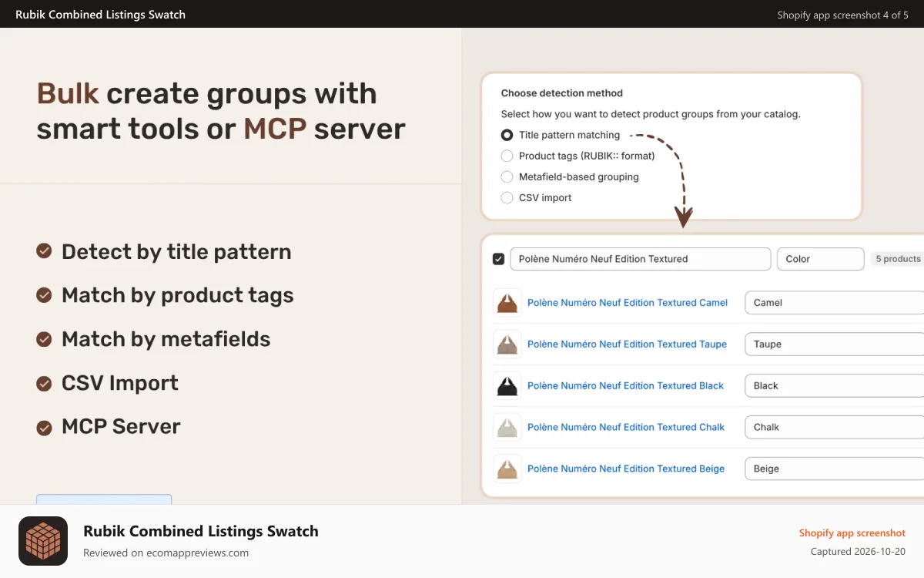The width and height of the screenshot is (924, 578).
Task: Edit the Beige value field
Action: point(834,469)
